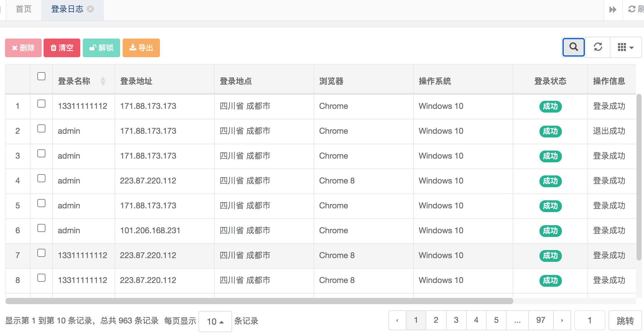This screenshot has width=644, height=334.
Task: Go to previous page arrow
Action: click(397, 320)
